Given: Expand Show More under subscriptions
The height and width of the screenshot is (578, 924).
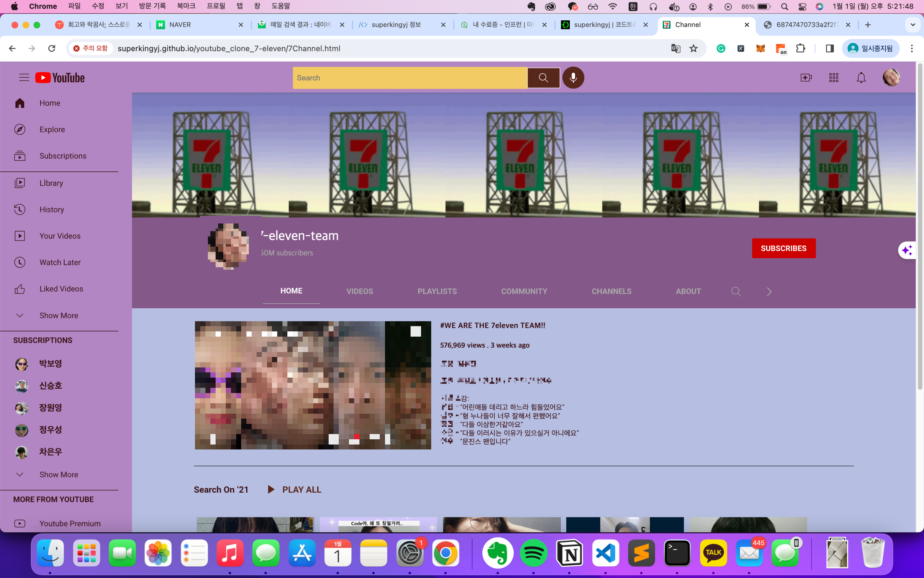Looking at the screenshot, I should coord(59,474).
